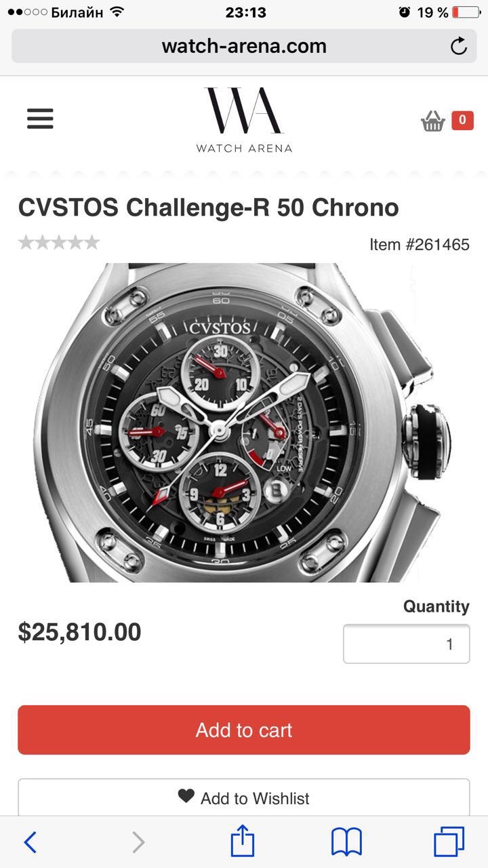Image resolution: width=488 pixels, height=868 pixels.
Task: Tap the CVSTOS watch product image
Action: point(244,422)
